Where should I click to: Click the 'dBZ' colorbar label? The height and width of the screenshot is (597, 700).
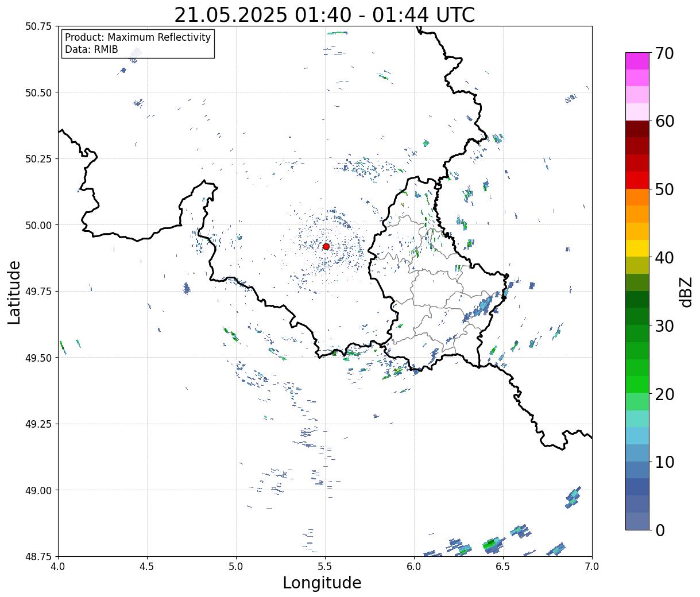[686, 291]
